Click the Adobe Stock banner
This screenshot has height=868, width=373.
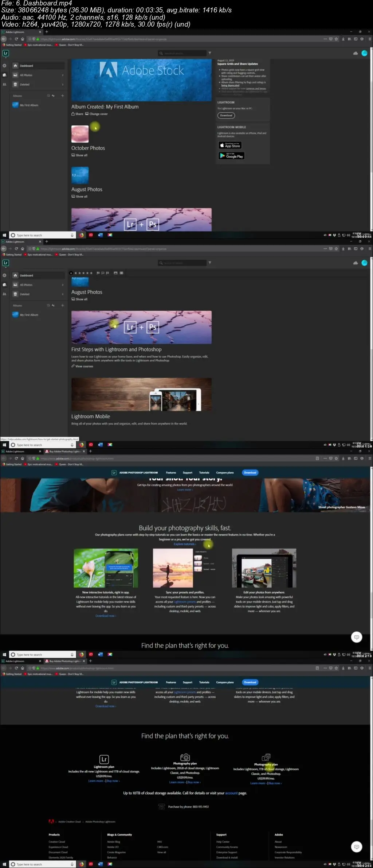click(x=141, y=80)
